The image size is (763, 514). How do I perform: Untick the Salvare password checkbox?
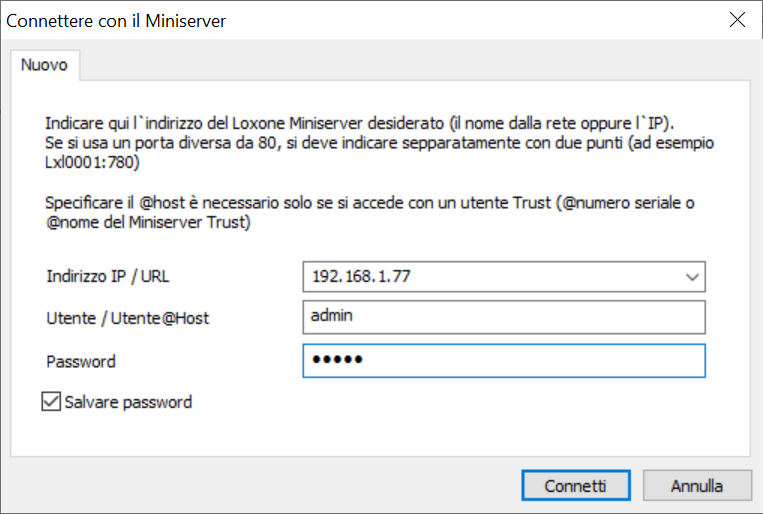click(x=50, y=402)
